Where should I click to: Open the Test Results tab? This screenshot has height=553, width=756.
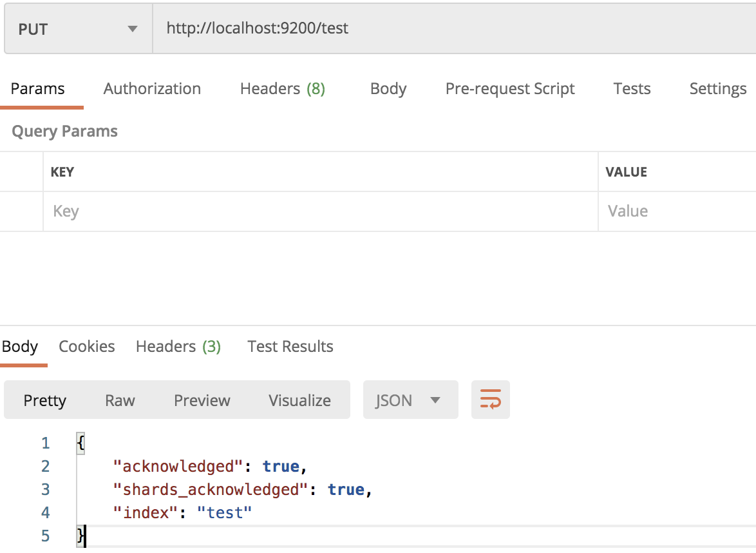[x=290, y=347]
